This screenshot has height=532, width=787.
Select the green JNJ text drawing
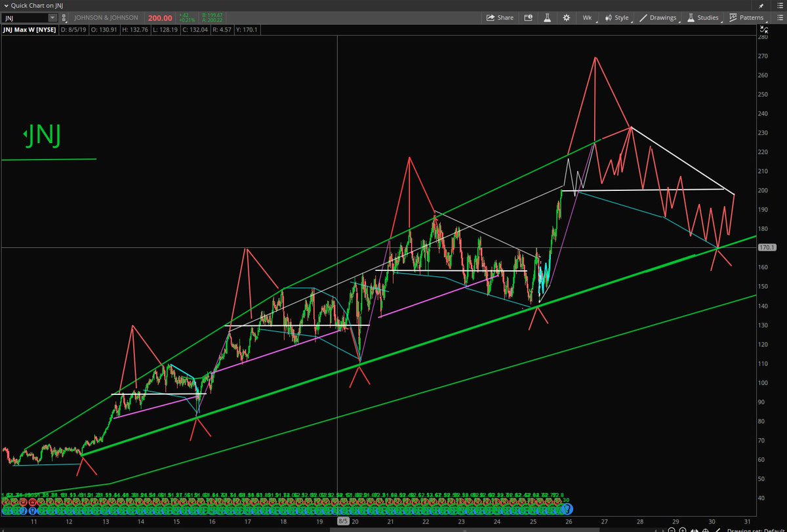(43, 136)
